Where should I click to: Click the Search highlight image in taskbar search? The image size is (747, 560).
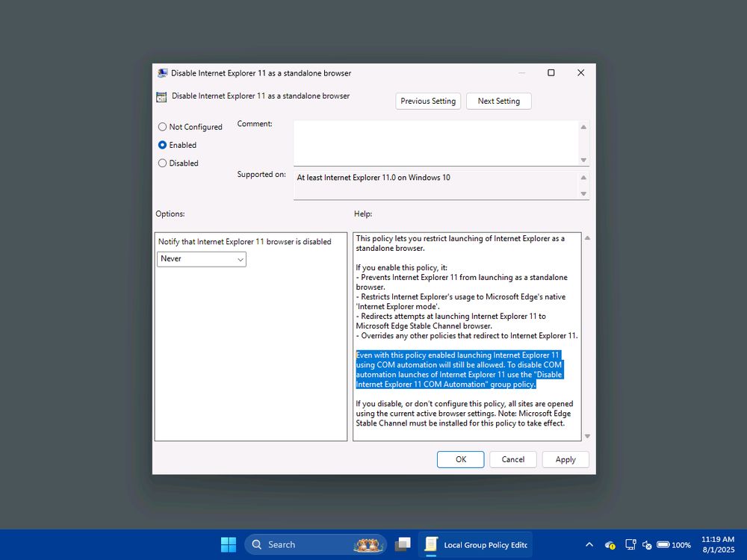[x=368, y=544]
